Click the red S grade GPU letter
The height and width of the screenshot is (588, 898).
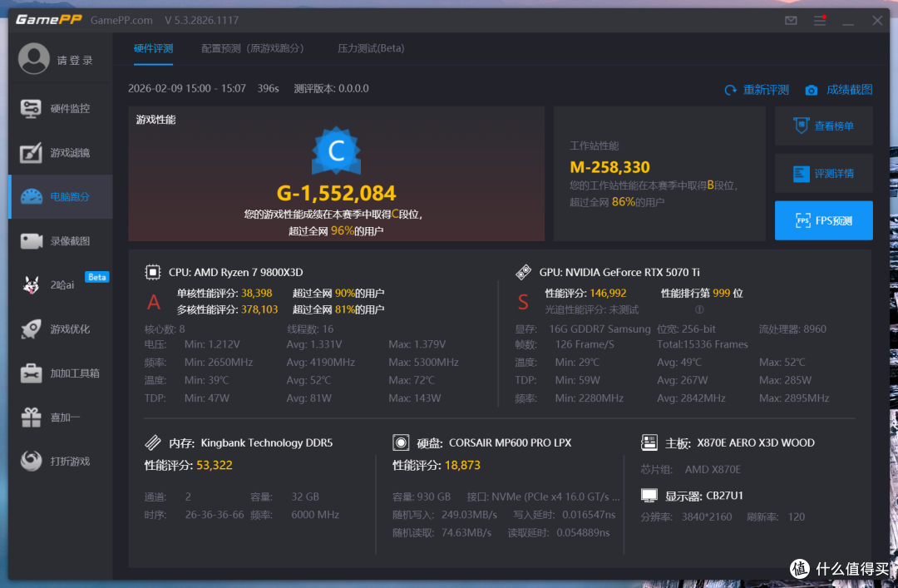pos(523,302)
